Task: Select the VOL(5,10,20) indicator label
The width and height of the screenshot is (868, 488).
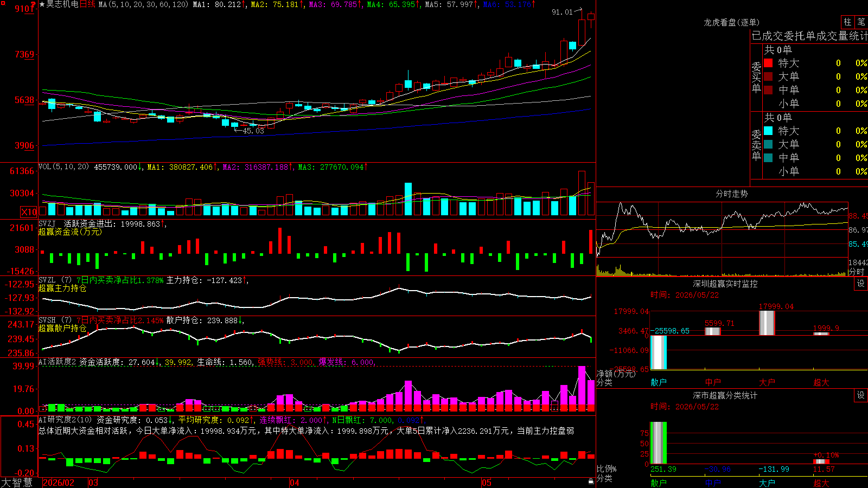Action: point(64,166)
